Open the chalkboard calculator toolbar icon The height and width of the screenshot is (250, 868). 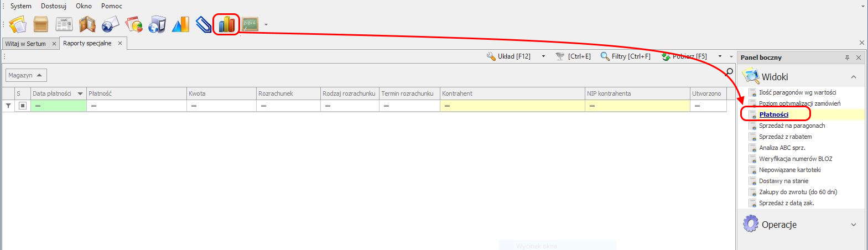click(x=250, y=24)
